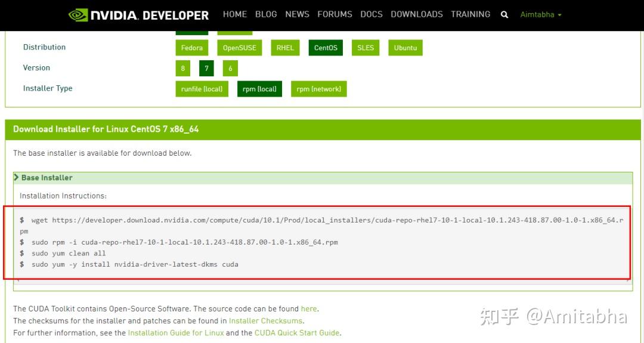The image size is (644, 343).
Task: Click the 'sudo rpm -i' command line
Action: [x=179, y=242]
